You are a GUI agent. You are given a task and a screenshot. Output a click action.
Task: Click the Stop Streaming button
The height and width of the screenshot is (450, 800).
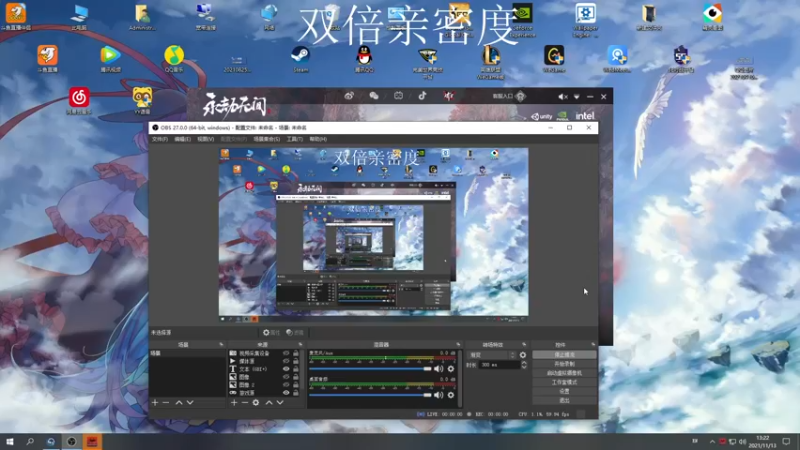[564, 355]
